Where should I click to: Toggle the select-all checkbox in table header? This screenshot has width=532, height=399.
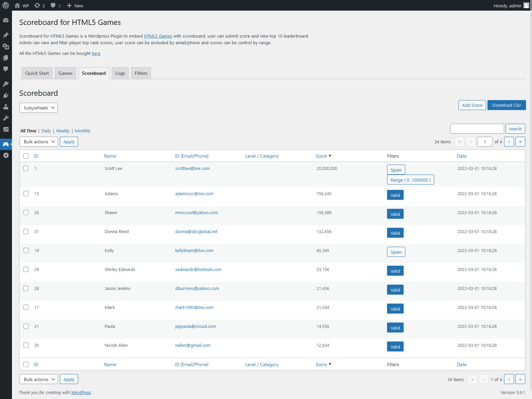click(x=26, y=156)
